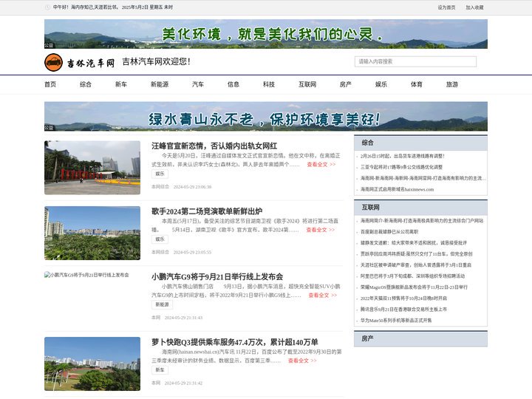Open the 旅游 navigation menu item
The image size is (532, 399).
[x=452, y=84]
